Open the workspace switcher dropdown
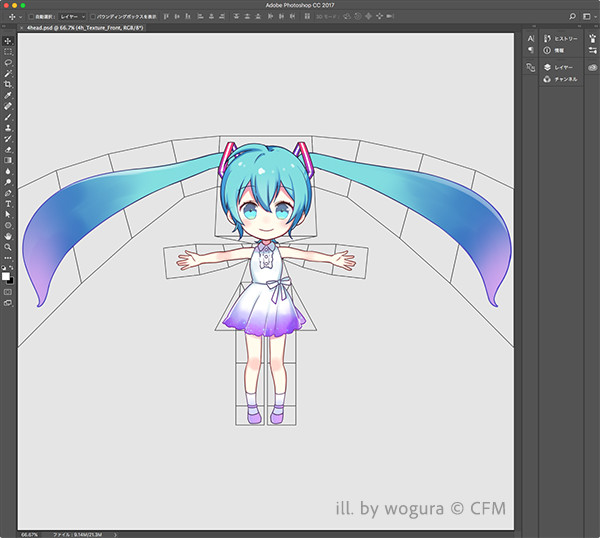 click(589, 16)
